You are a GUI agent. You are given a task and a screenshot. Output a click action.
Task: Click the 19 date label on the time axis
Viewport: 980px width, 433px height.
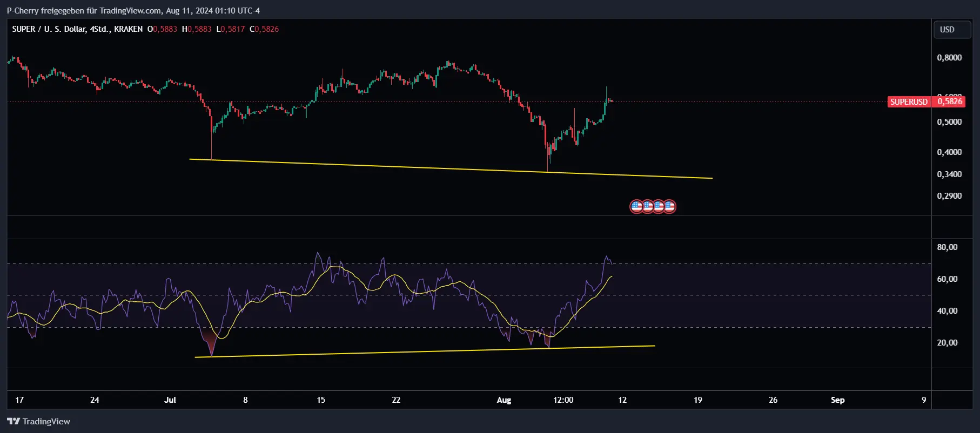pyautogui.click(x=698, y=400)
